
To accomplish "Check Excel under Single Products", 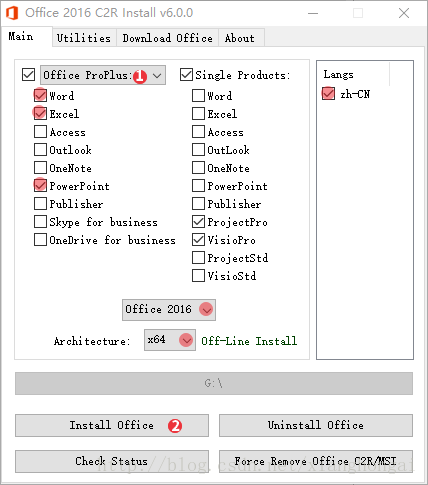I will (198, 114).
